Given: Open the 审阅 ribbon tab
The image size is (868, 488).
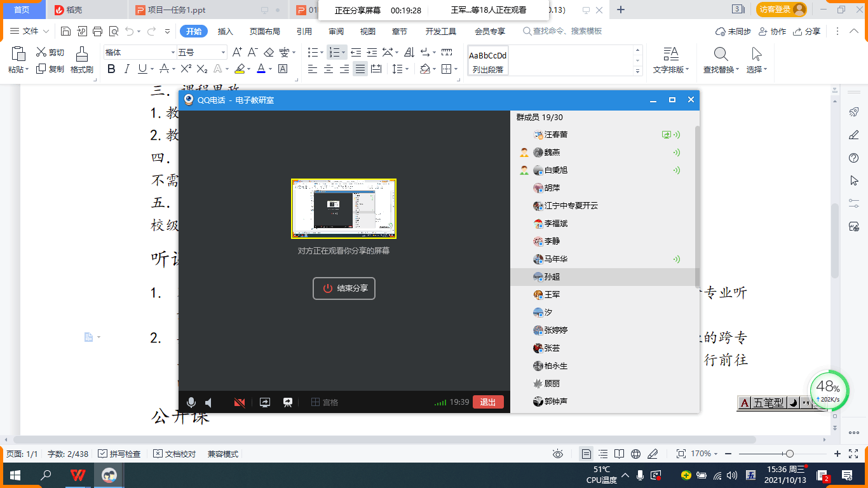Looking at the screenshot, I should (336, 31).
